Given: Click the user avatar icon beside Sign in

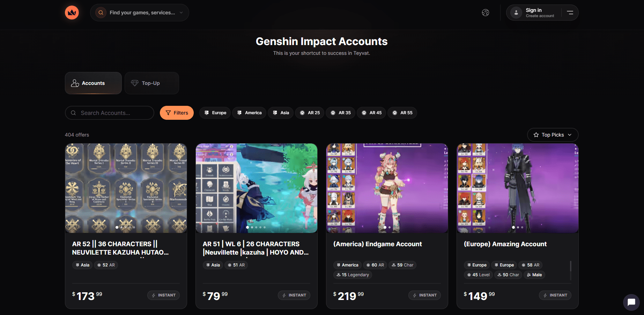Looking at the screenshot, I should coord(516,13).
